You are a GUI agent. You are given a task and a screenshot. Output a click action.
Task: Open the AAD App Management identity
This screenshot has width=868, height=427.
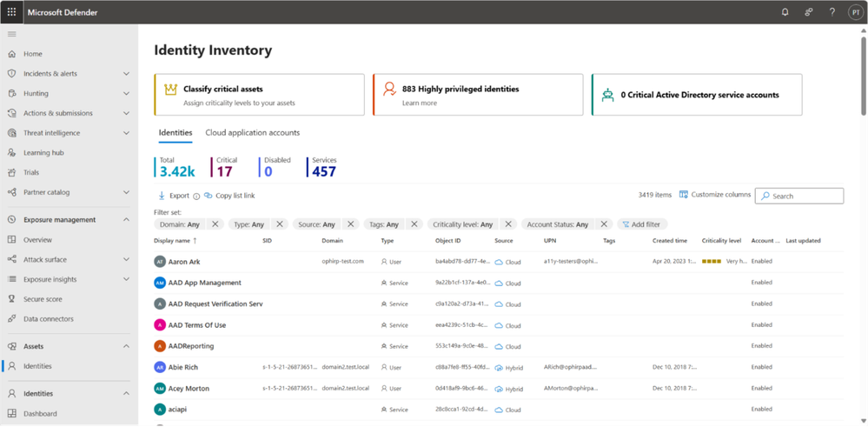coord(205,283)
